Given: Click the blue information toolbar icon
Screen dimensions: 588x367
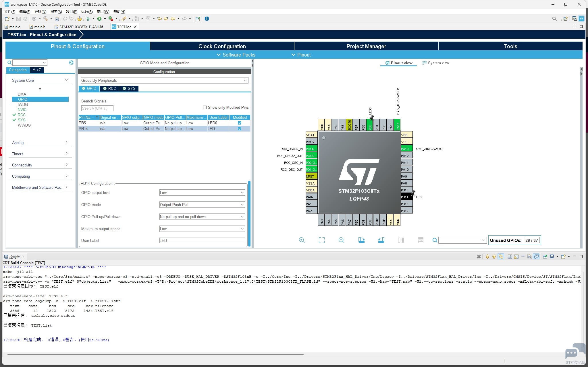Looking at the screenshot, I should pos(207,19).
